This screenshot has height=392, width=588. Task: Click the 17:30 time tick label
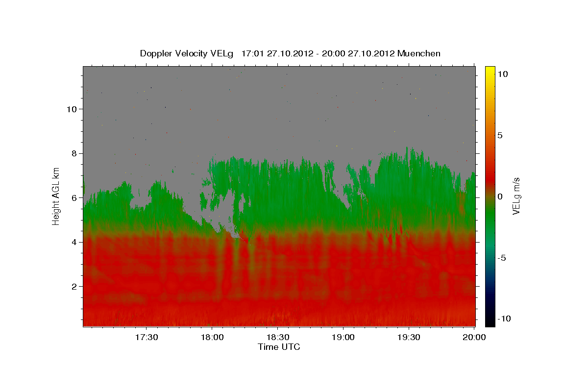(x=146, y=338)
